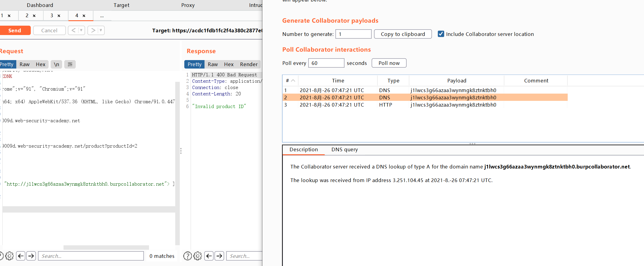644x266 pixels.
Task: Open response search help icon
Action: pos(188,256)
